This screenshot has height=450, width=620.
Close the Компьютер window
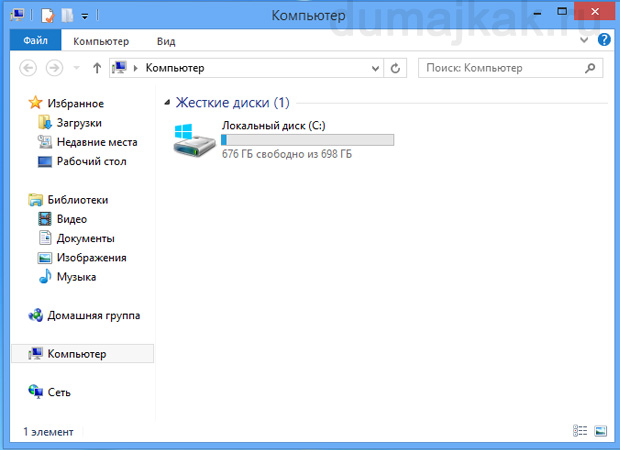click(x=595, y=11)
